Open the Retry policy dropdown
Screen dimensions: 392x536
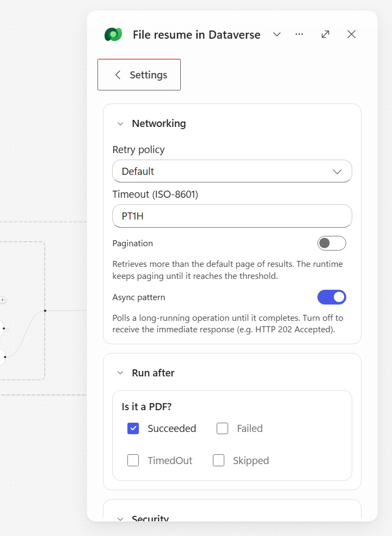pos(232,171)
